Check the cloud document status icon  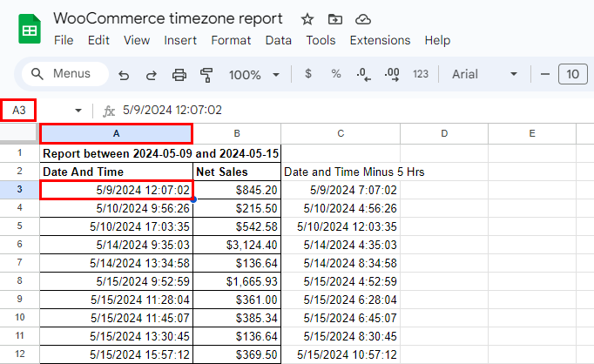coord(363,19)
